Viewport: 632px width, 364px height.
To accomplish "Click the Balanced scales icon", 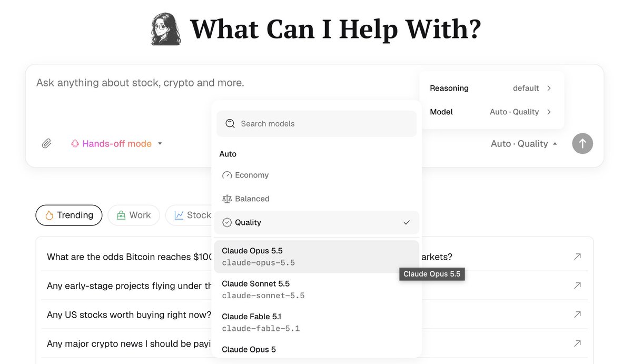I will [227, 199].
